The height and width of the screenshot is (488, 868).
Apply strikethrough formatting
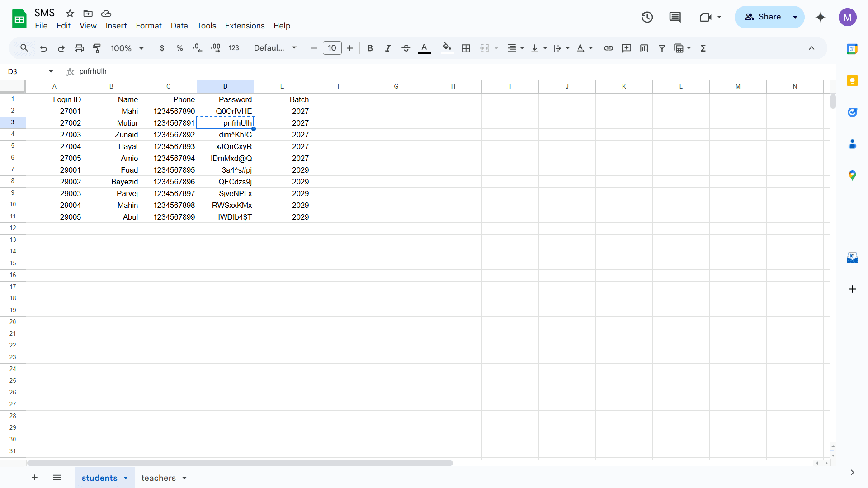[x=406, y=48]
